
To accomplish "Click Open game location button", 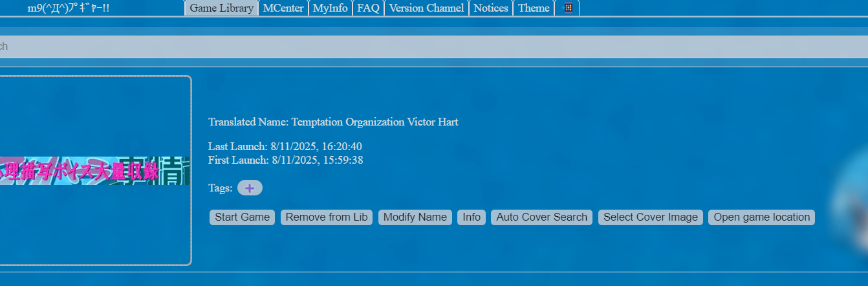I will (761, 217).
